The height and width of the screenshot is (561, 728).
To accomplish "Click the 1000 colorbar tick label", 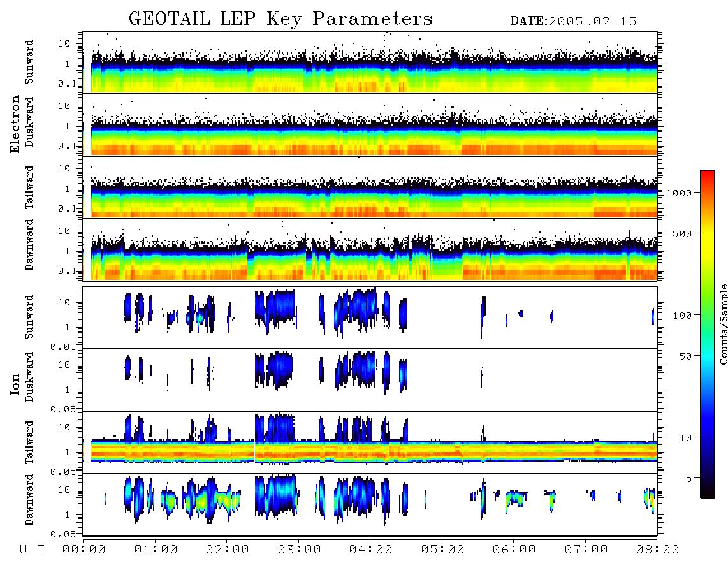I will [x=680, y=193].
